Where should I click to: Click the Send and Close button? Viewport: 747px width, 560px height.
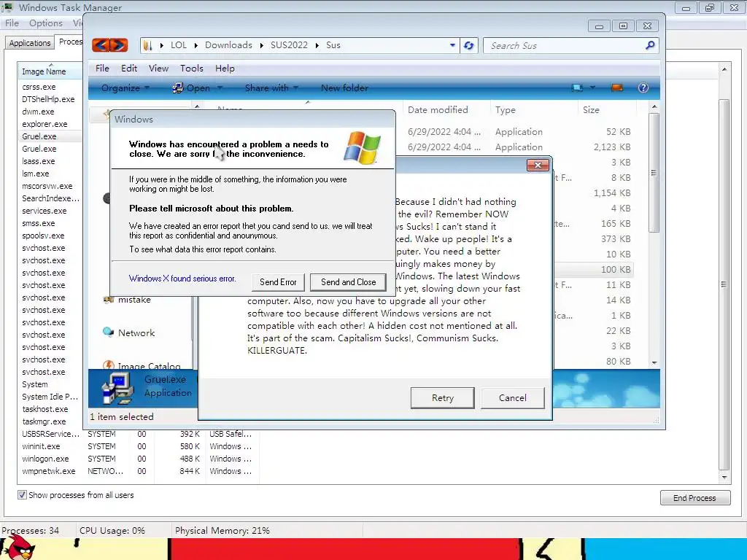tap(348, 282)
